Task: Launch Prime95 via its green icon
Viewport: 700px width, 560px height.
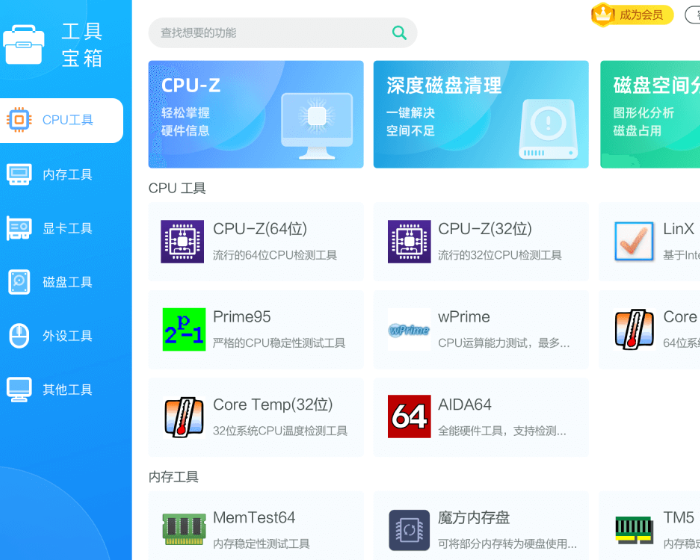Action: (183, 330)
